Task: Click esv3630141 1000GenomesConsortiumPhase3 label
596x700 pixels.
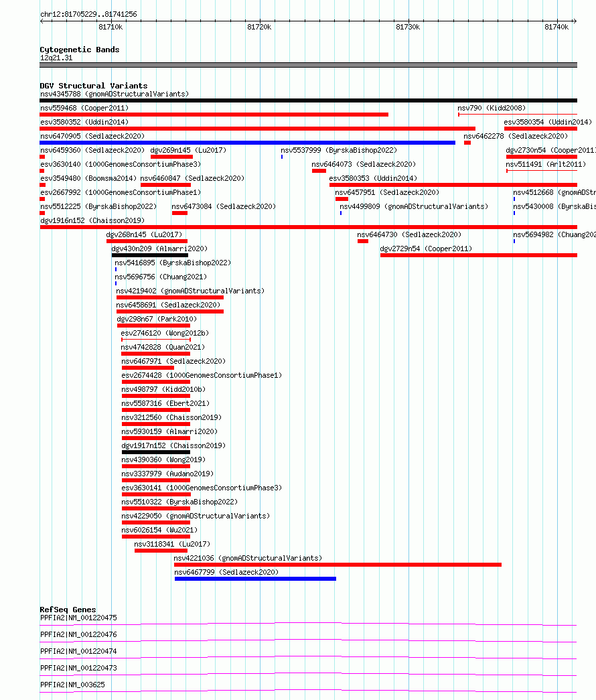Action: [x=202, y=488]
